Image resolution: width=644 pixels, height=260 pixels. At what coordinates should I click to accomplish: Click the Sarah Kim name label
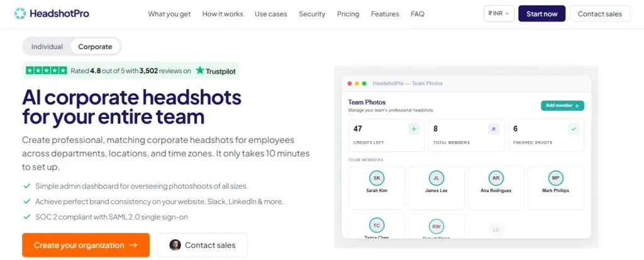tap(377, 191)
